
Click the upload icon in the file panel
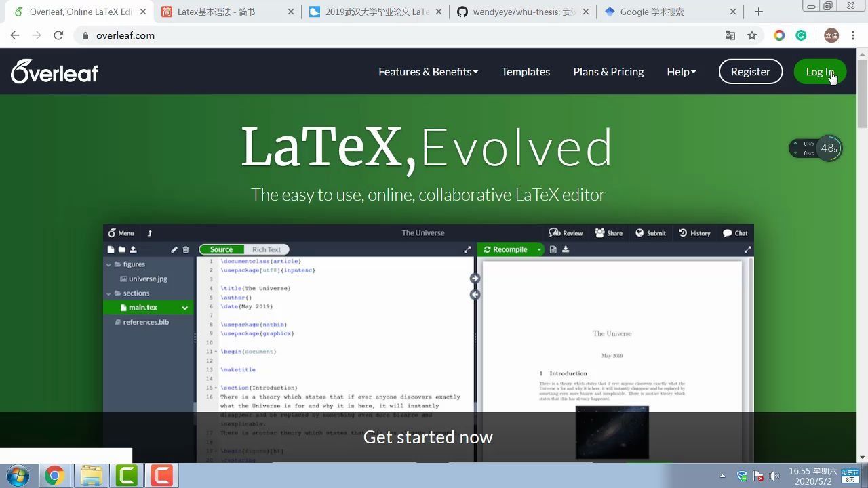[x=133, y=249]
